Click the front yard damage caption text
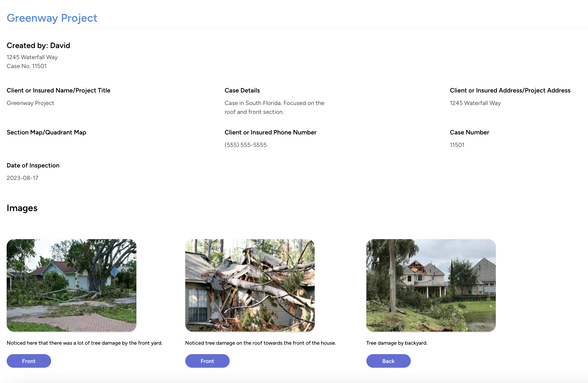Screen dimensions: 588x383 pyautogui.click(x=84, y=343)
